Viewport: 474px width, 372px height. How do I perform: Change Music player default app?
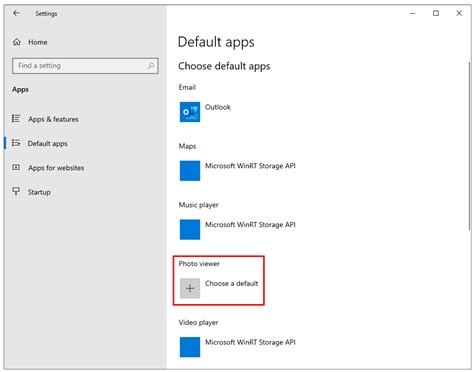coord(238,229)
